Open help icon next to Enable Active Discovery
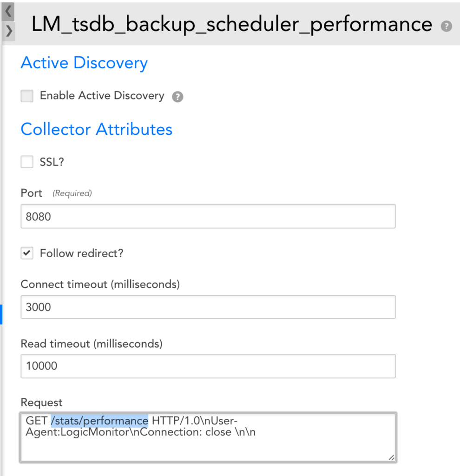 177,97
